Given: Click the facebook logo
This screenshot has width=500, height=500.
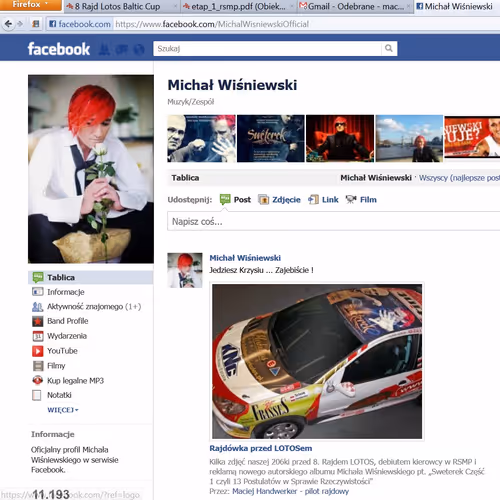Looking at the screenshot, I should point(59,49).
